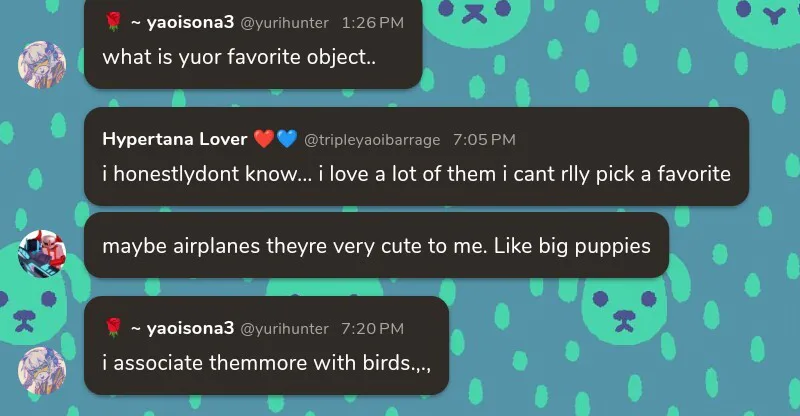The width and height of the screenshot is (800, 416).
Task: Click the 7:20 PM timestamp
Action: (373, 329)
